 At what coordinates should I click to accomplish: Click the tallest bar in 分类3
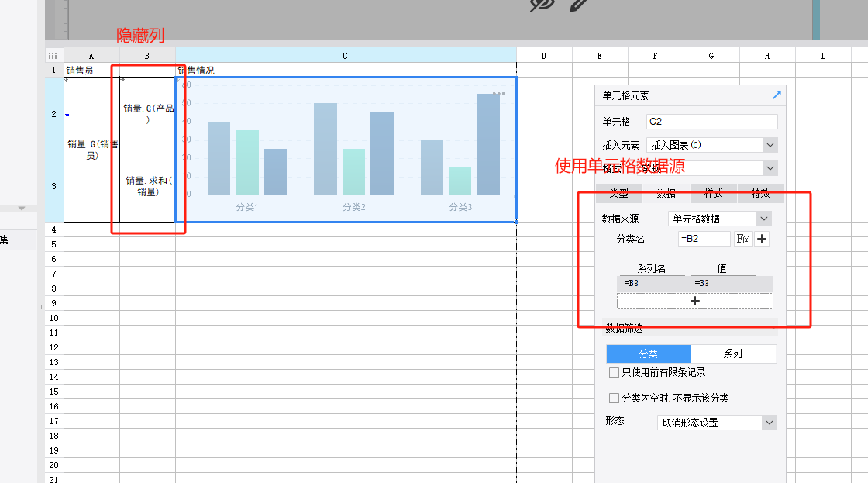coord(489,144)
